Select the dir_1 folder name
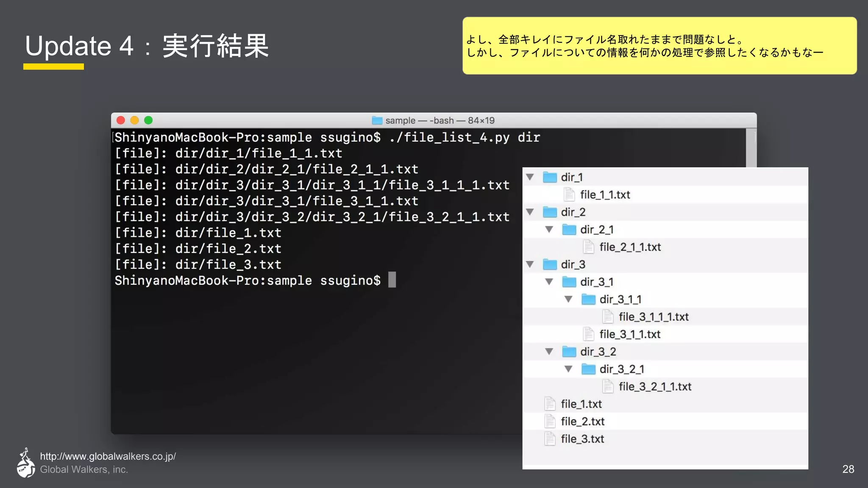Viewport: 868px width, 488px height. click(x=572, y=177)
